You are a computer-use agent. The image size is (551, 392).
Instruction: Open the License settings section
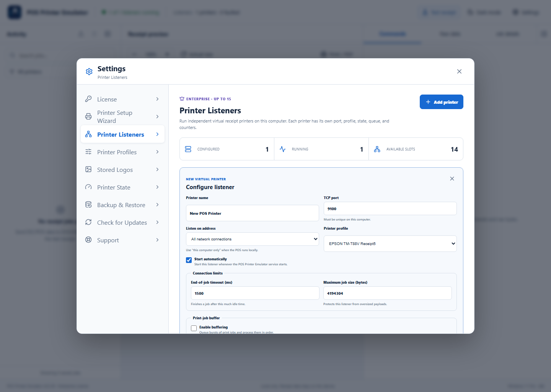point(122,99)
